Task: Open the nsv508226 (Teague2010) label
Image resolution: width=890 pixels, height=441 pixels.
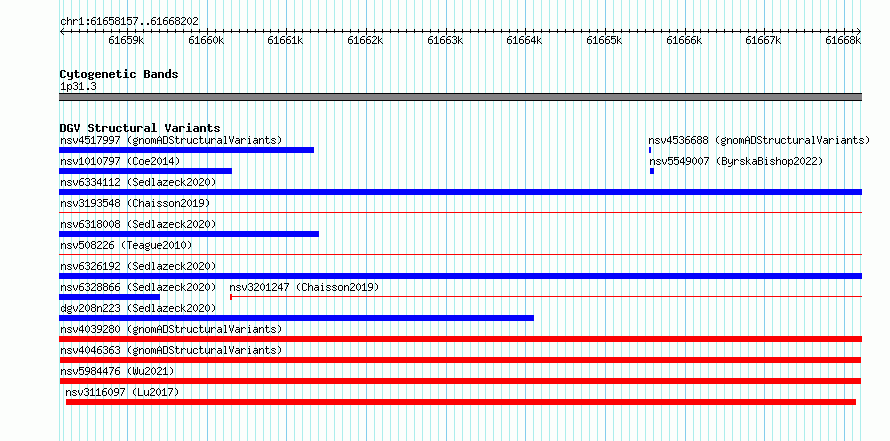Action: pyautogui.click(x=126, y=245)
